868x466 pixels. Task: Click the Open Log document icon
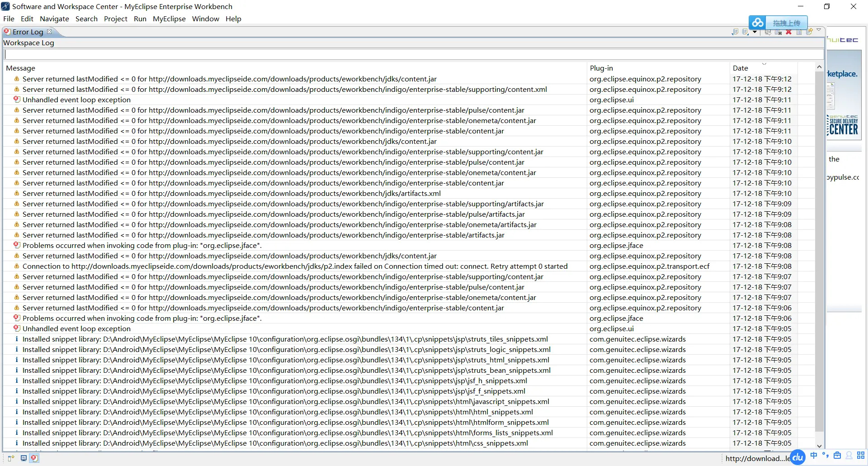pos(799,32)
